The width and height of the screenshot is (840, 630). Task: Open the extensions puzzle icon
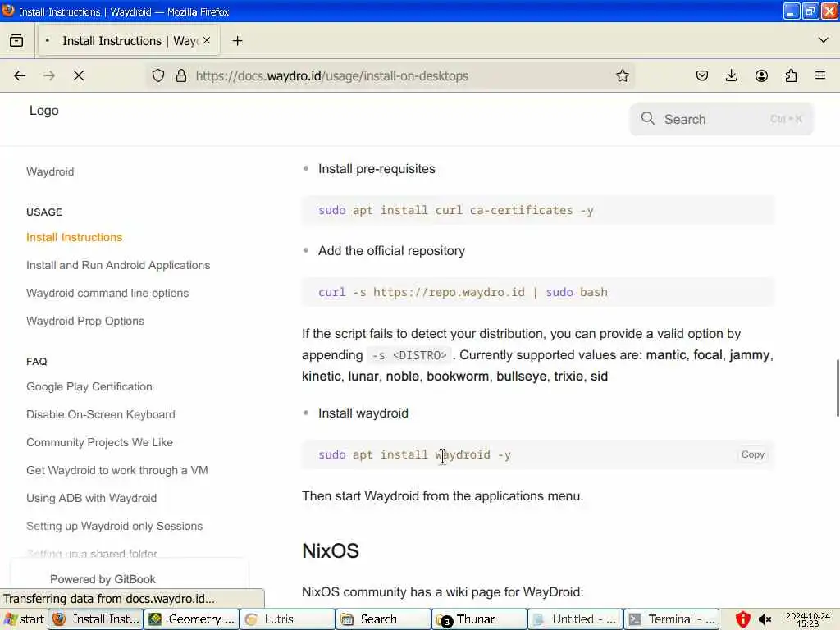pos(791,75)
